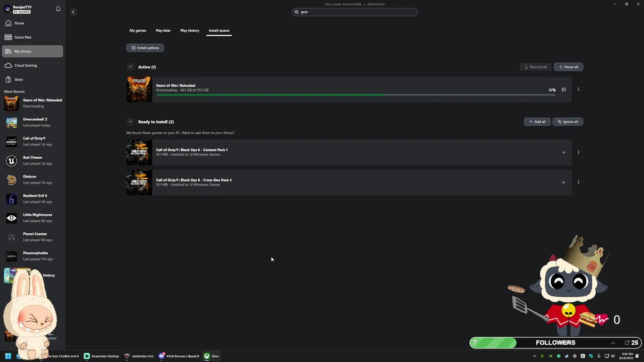Open more options for Content Pack 1
The width and height of the screenshot is (644, 362).
pos(578,152)
